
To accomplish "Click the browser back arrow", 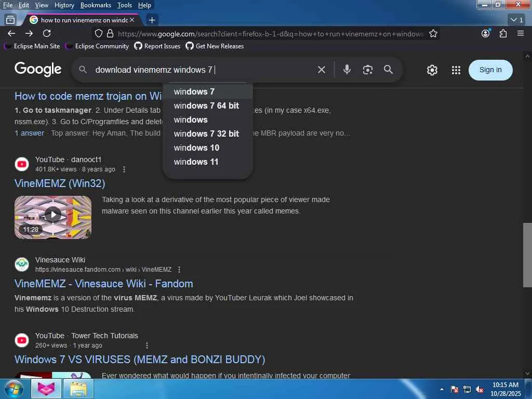I will [x=11, y=33].
